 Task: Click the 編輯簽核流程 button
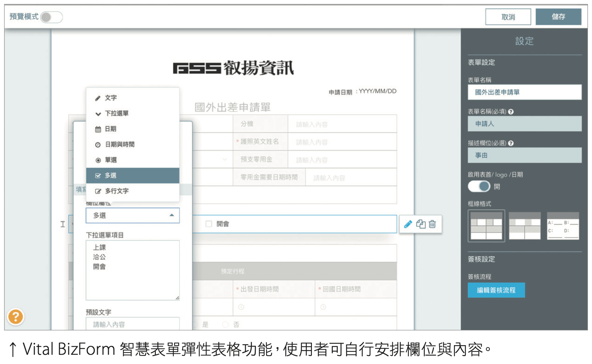coord(496,290)
